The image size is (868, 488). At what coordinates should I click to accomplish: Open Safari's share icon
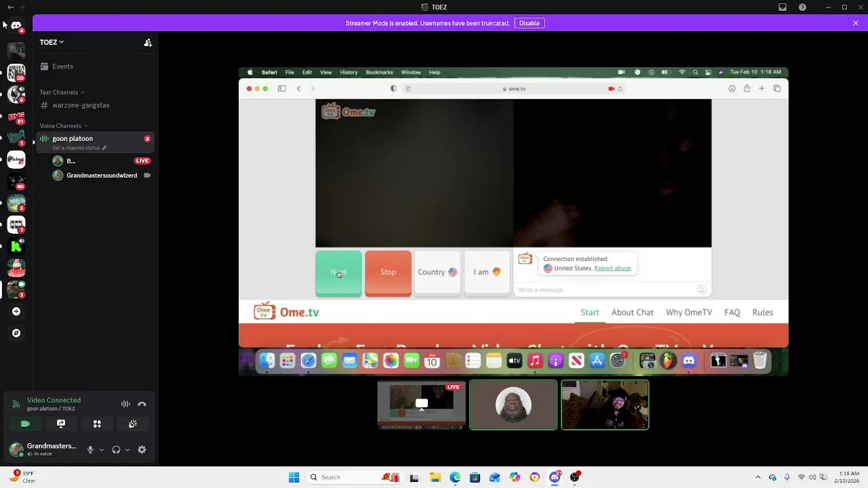747,89
